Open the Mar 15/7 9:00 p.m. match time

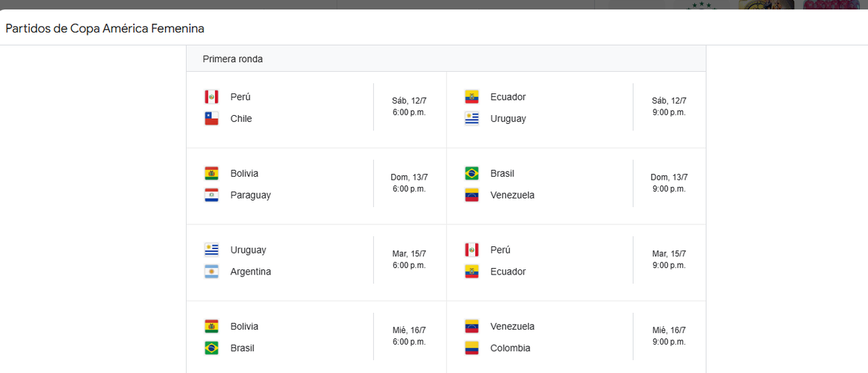coord(669,259)
